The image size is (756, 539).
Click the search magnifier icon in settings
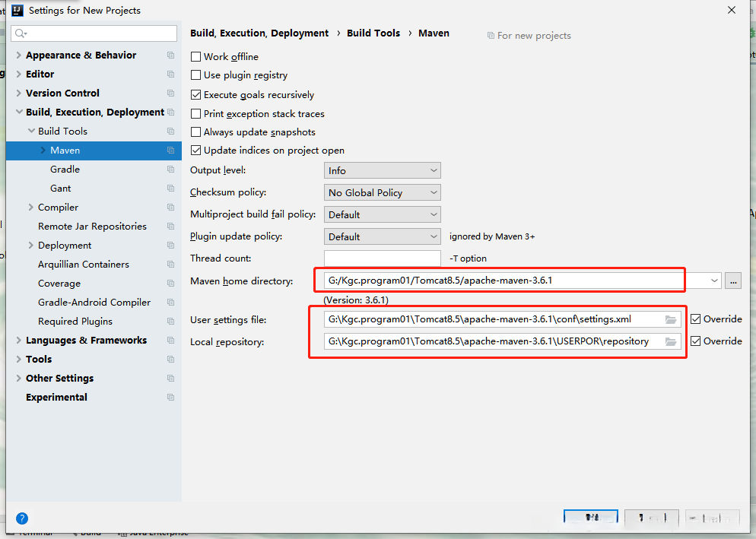(x=20, y=33)
